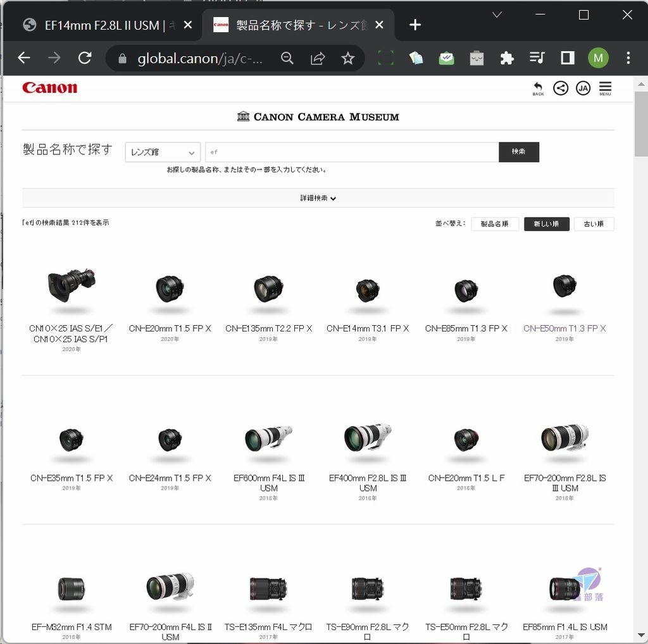Open CN-E20mm T1.5 FP X lens link

point(170,329)
